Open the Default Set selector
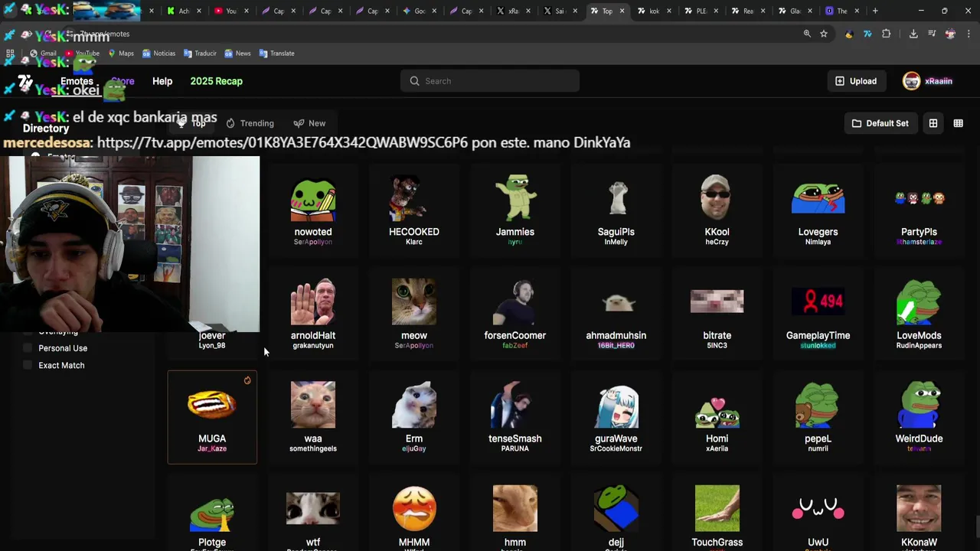 (880, 123)
